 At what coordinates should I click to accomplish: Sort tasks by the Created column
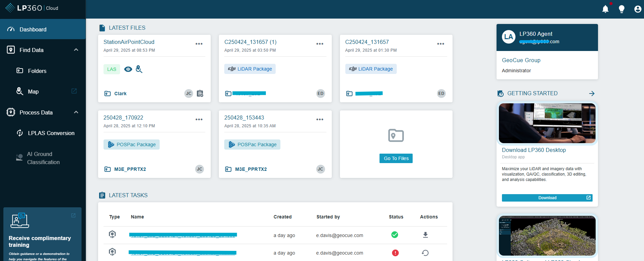(x=282, y=217)
